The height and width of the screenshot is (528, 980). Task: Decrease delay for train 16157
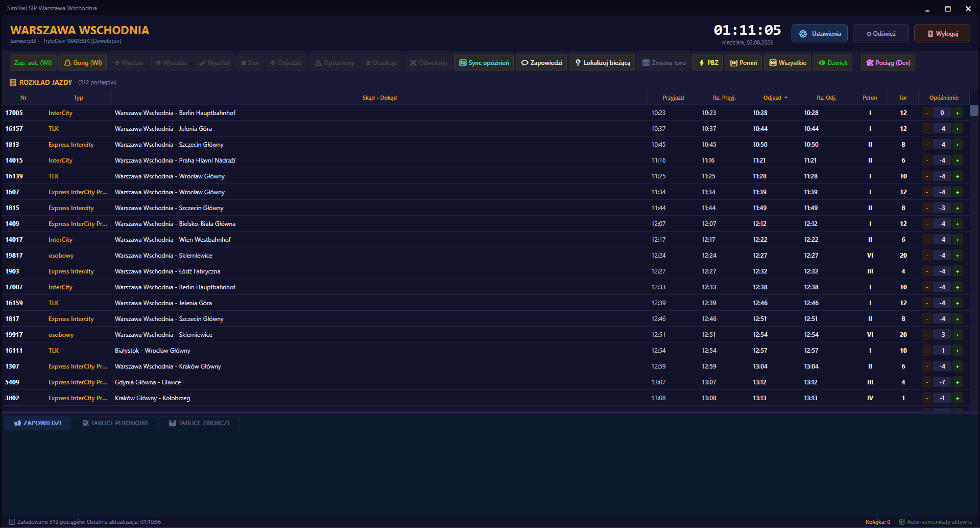[927, 129]
